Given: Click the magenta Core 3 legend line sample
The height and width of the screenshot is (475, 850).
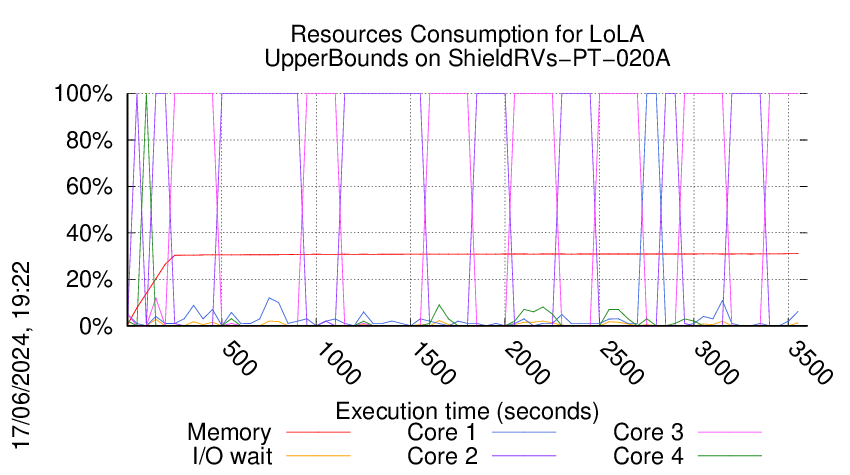Looking at the screenshot, I should pos(730,432).
